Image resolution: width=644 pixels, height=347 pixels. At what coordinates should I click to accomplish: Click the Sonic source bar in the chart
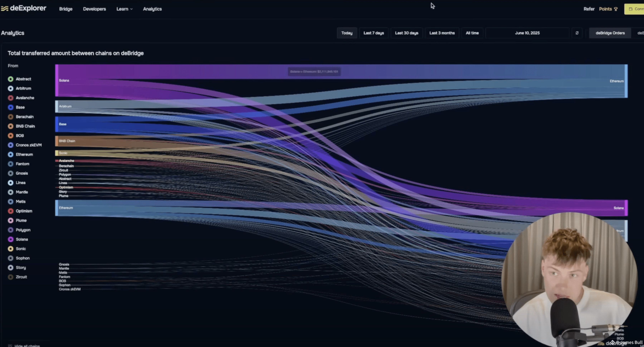pyautogui.click(x=57, y=153)
